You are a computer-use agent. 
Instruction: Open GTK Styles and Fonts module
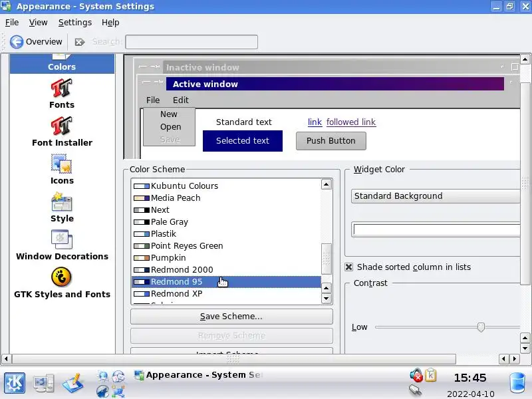62,283
